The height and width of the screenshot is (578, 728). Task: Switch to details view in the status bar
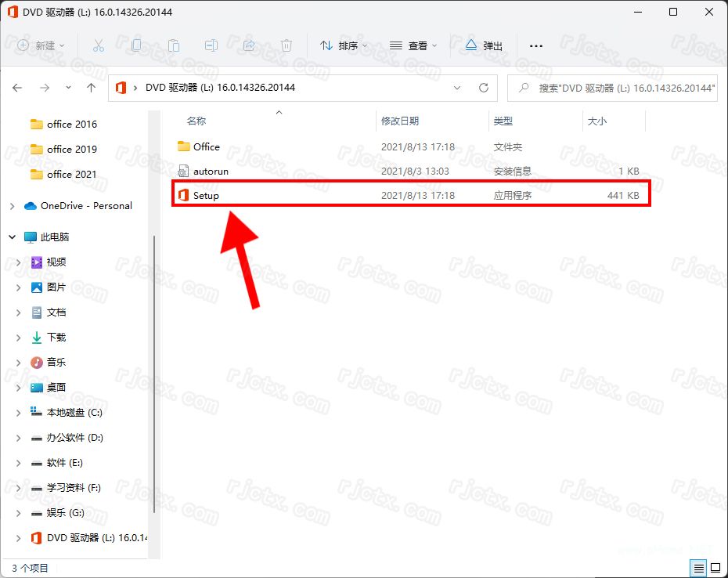(699, 568)
